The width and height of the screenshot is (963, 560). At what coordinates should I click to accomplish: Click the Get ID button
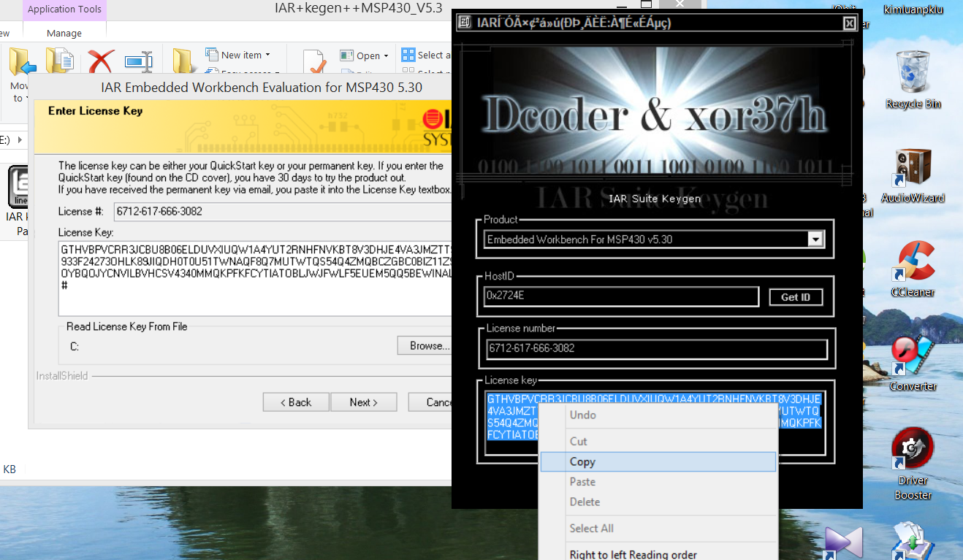coord(796,297)
